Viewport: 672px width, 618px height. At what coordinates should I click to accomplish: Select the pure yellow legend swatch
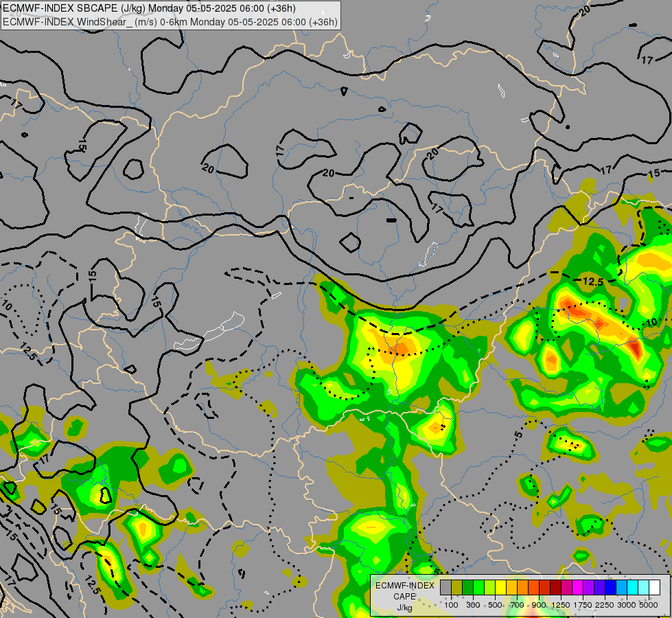500,587
